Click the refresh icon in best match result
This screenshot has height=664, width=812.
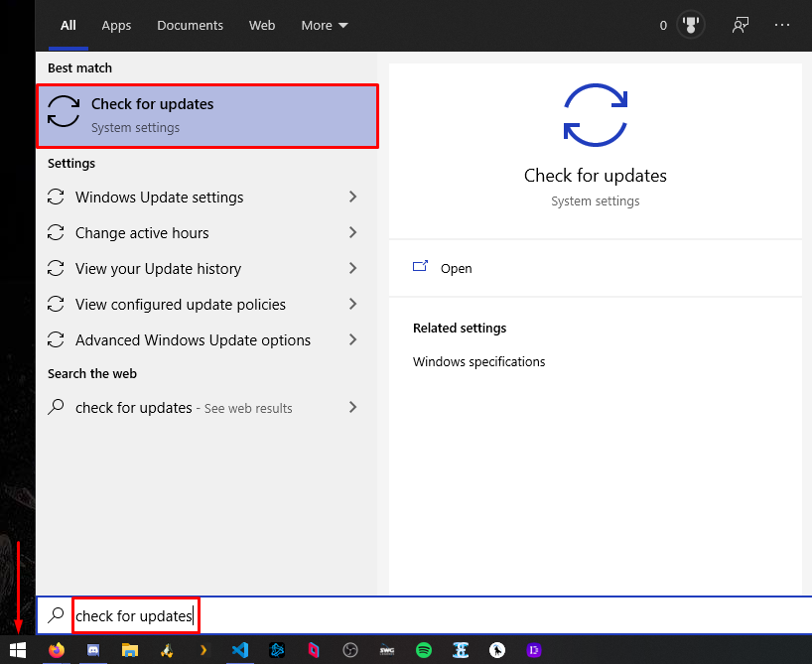(64, 111)
